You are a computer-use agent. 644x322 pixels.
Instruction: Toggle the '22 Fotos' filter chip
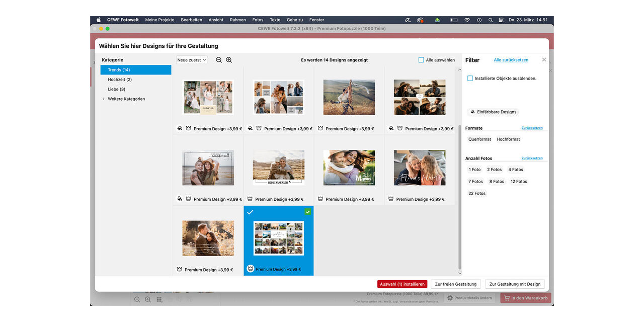click(x=477, y=193)
